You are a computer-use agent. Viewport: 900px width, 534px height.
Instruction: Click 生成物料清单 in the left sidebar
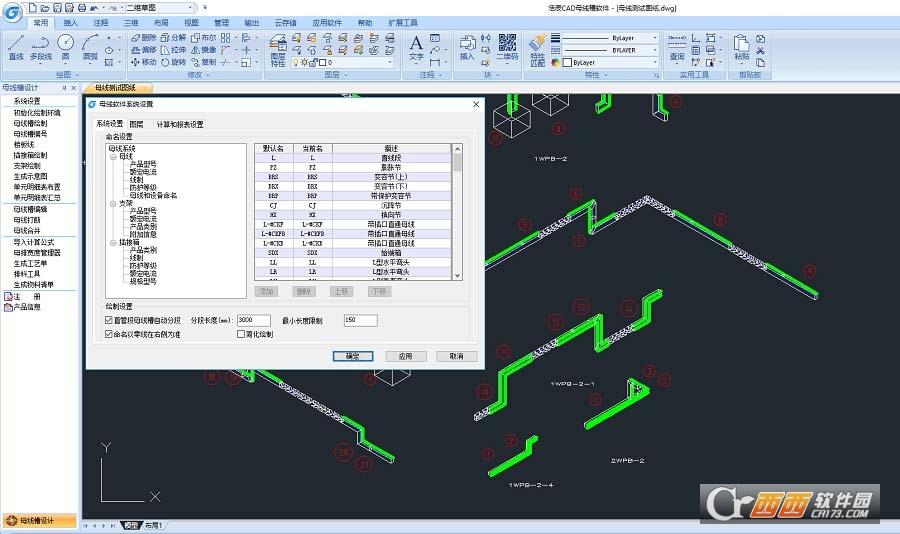click(33, 284)
